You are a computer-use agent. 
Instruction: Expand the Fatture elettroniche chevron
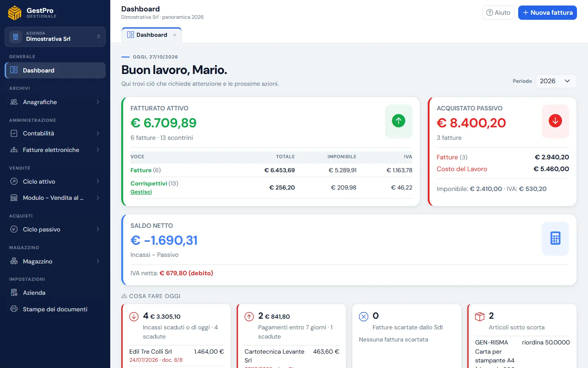(x=98, y=150)
